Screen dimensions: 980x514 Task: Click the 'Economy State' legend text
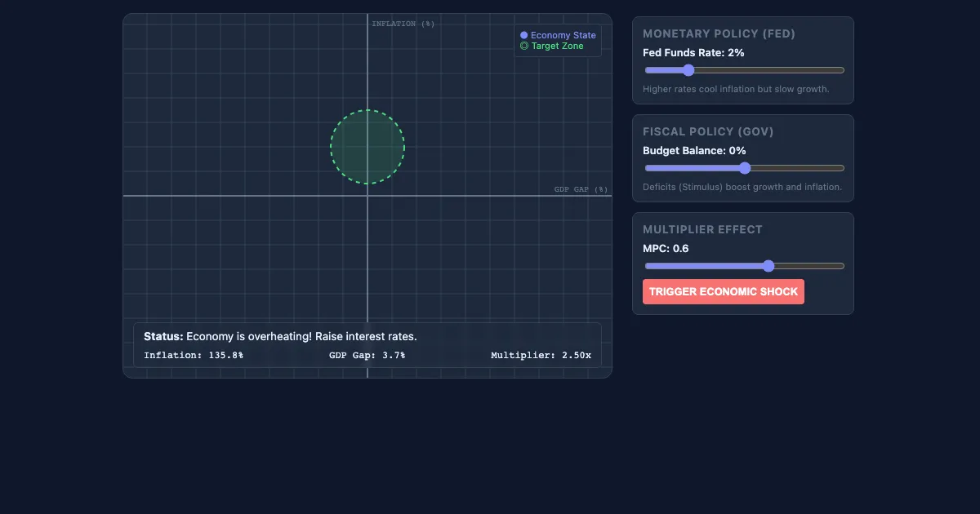coord(563,35)
